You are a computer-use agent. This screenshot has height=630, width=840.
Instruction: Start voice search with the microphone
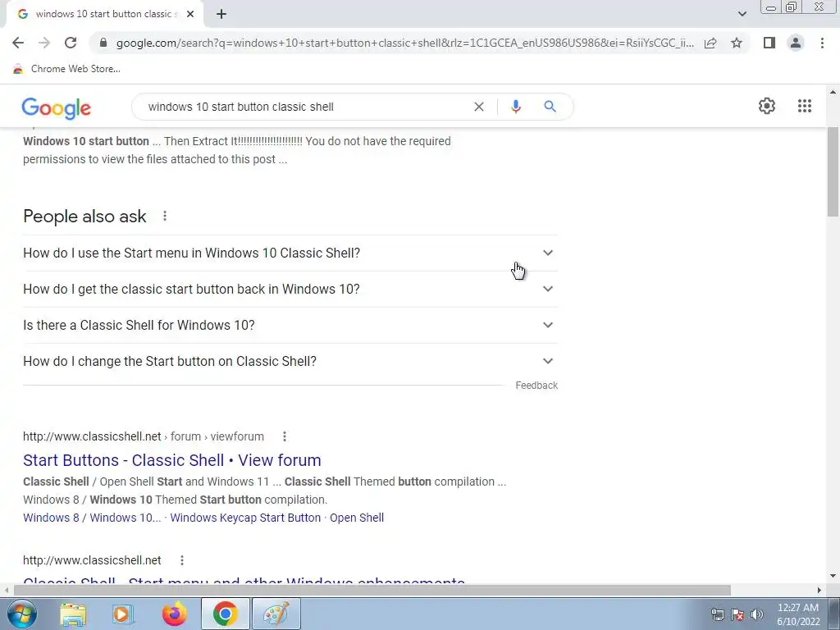click(516, 107)
